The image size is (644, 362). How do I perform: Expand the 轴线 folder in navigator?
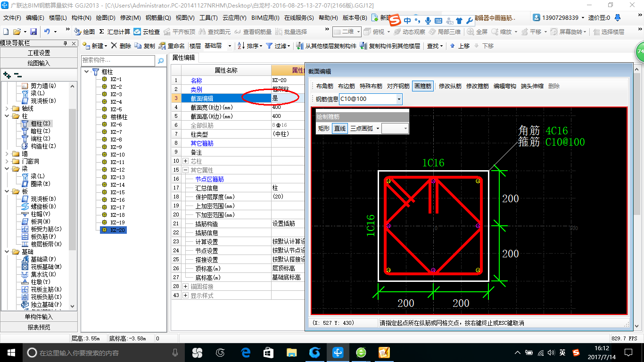7,108
